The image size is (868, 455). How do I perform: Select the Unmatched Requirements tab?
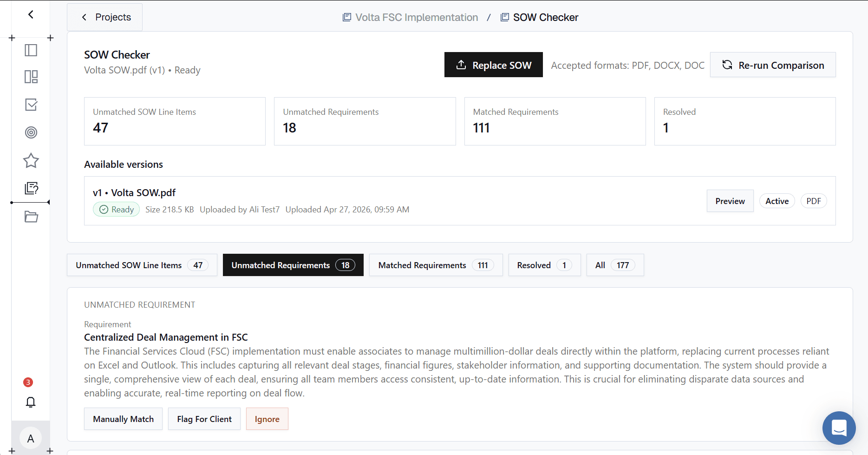293,265
